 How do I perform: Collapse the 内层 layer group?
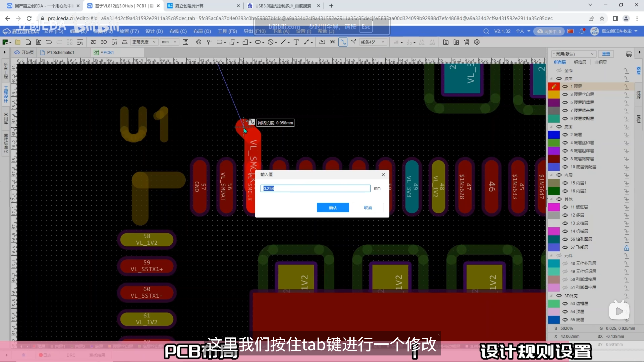(x=551, y=175)
